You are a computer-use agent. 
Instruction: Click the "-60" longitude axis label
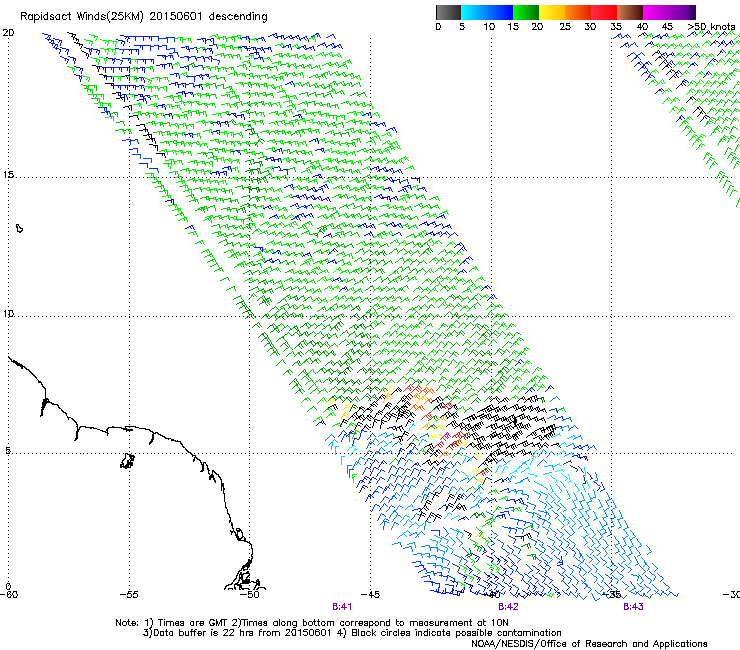coord(9,595)
